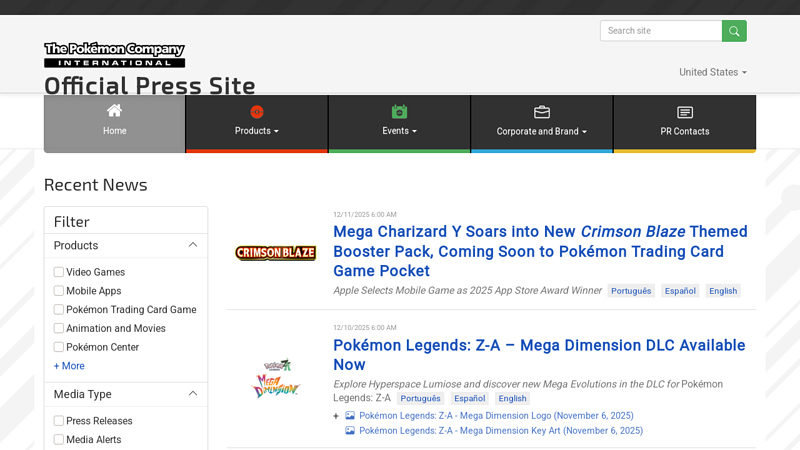This screenshot has width=800, height=450.
Task: Click the green Events calendar icon
Action: click(x=399, y=111)
